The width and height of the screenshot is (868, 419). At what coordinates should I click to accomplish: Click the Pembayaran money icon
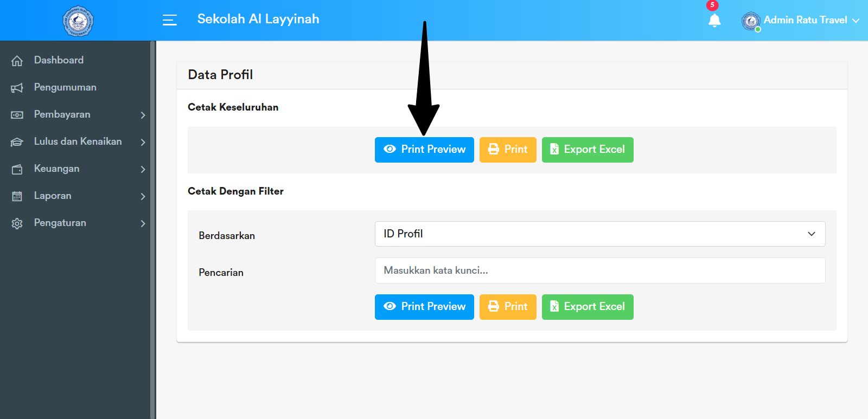pos(17,115)
